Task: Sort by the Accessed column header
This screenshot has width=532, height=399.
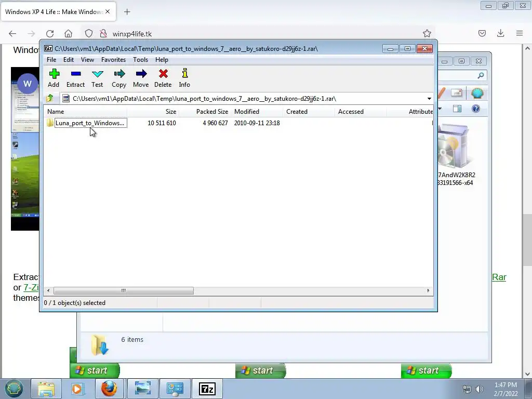Action: 361,112
